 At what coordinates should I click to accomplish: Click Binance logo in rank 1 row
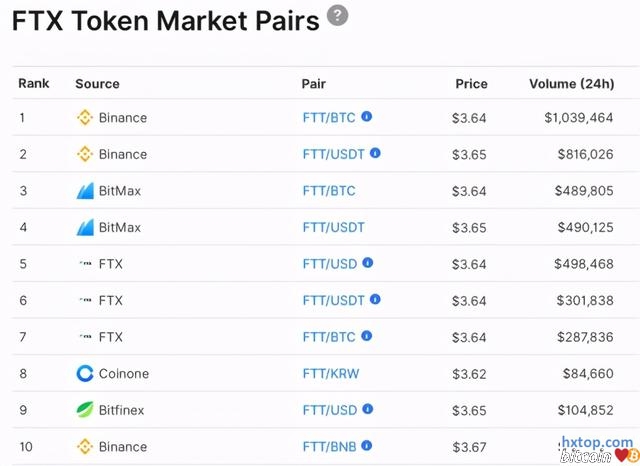click(x=85, y=118)
